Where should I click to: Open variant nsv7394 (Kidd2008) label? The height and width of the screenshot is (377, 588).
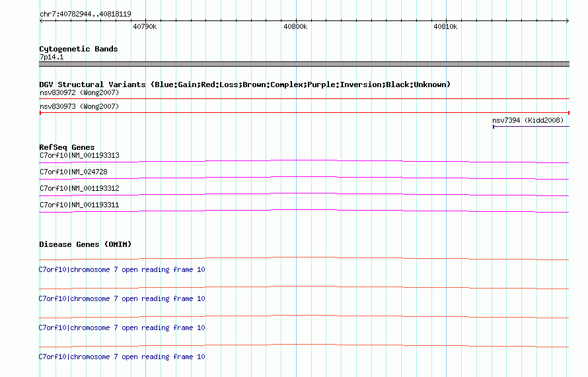click(x=528, y=120)
